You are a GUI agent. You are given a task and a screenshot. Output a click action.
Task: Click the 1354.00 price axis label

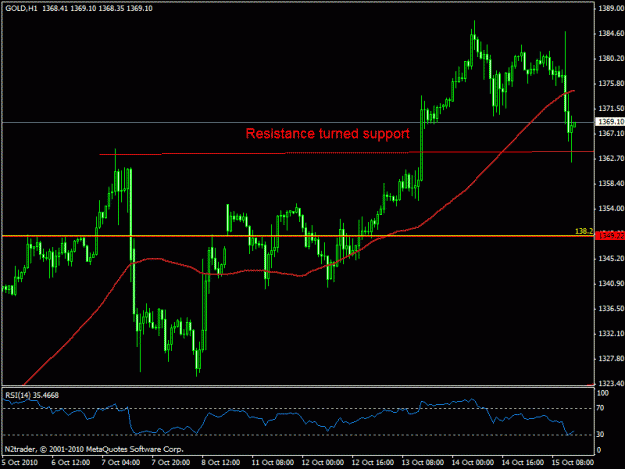pos(611,208)
